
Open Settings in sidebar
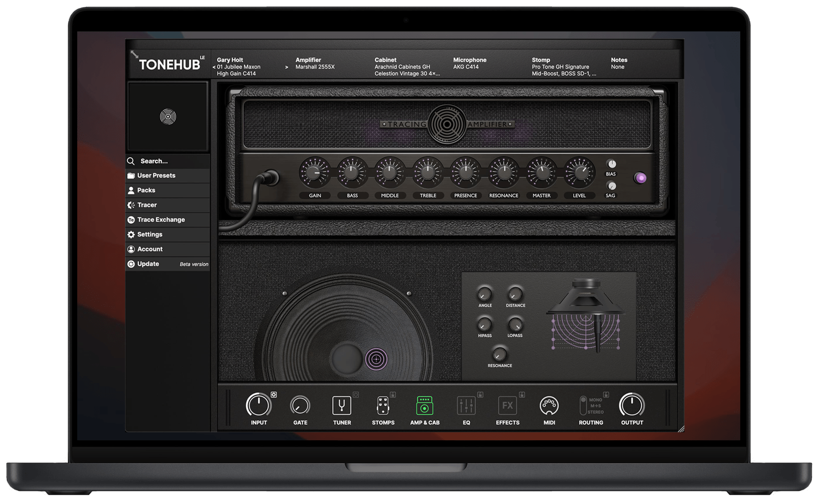pos(168,235)
